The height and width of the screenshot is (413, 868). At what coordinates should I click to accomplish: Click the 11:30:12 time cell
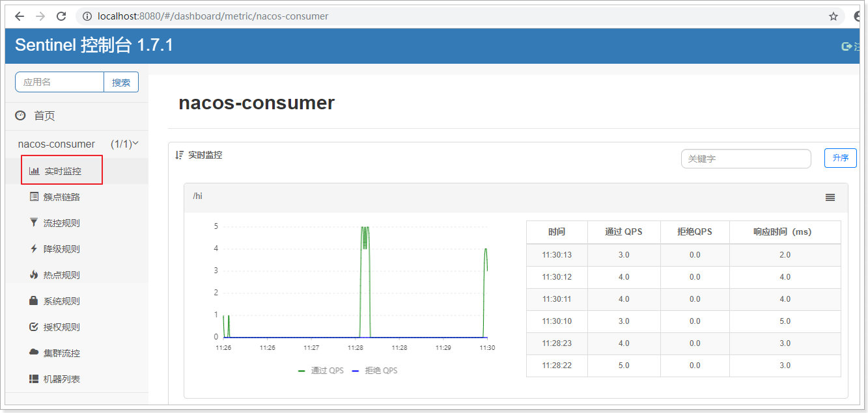pos(557,277)
